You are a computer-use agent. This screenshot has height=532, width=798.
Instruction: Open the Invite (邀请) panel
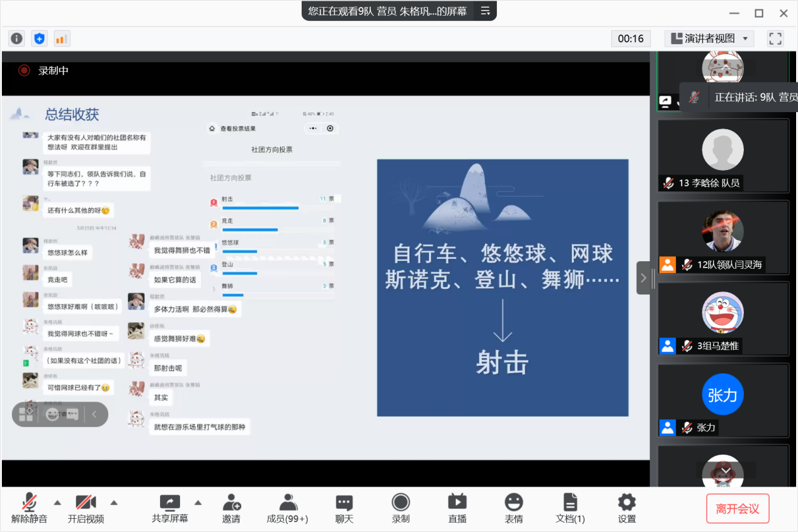click(x=231, y=508)
